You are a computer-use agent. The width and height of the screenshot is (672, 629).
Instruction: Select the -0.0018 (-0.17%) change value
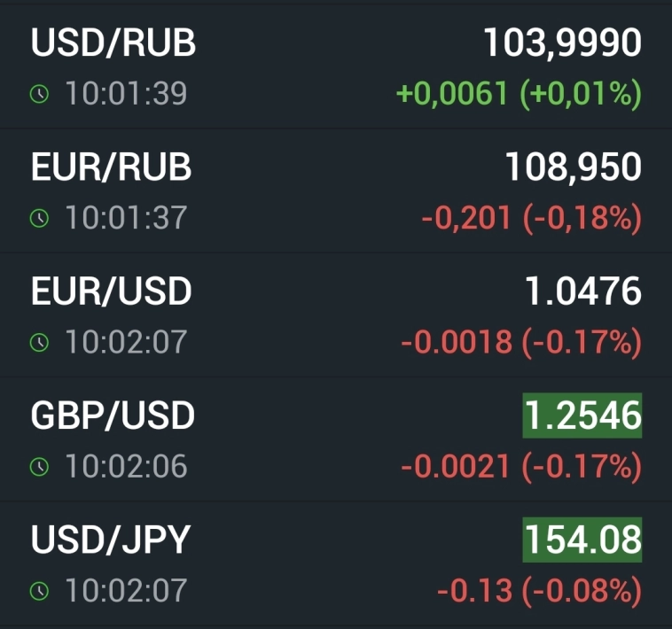(520, 342)
